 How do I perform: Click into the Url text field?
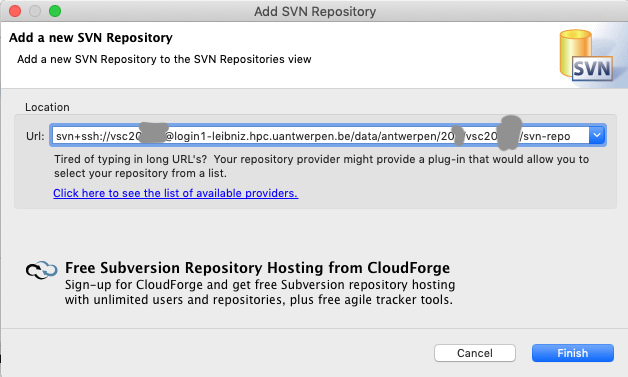tap(320, 135)
